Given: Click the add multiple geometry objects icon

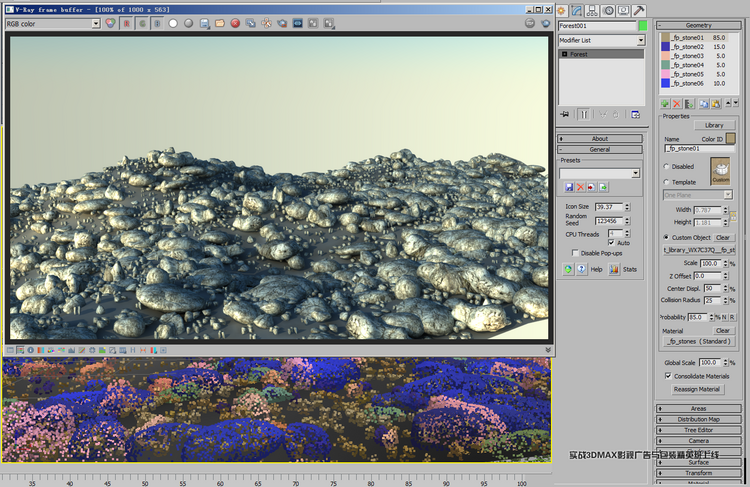Looking at the screenshot, I should 689,104.
